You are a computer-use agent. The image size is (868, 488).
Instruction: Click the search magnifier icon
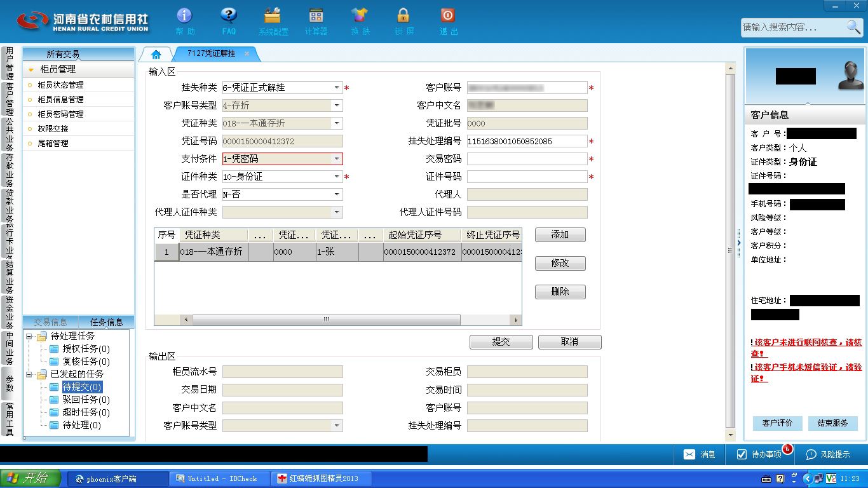pos(853,27)
